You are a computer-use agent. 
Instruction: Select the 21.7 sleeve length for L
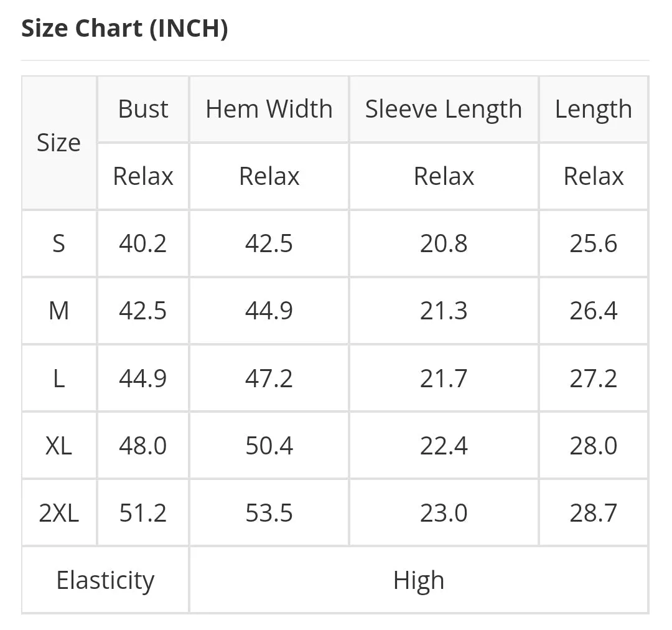pos(444,378)
